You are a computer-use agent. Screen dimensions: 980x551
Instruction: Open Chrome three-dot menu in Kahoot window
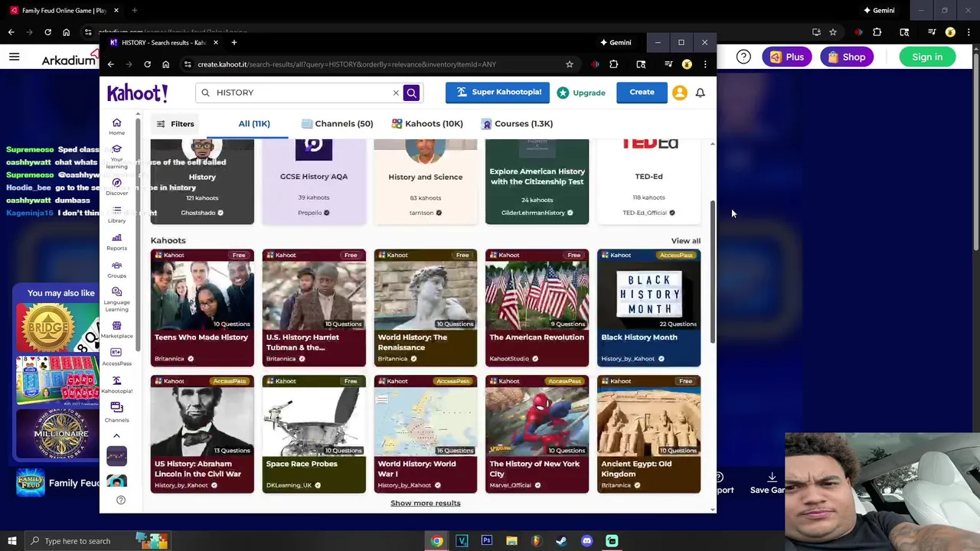pyautogui.click(x=705, y=64)
